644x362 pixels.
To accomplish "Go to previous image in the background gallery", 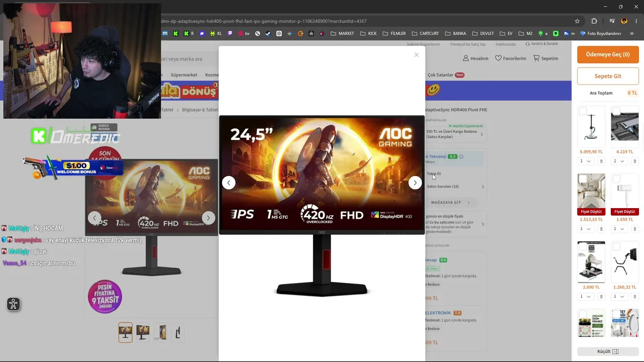I will (x=95, y=218).
